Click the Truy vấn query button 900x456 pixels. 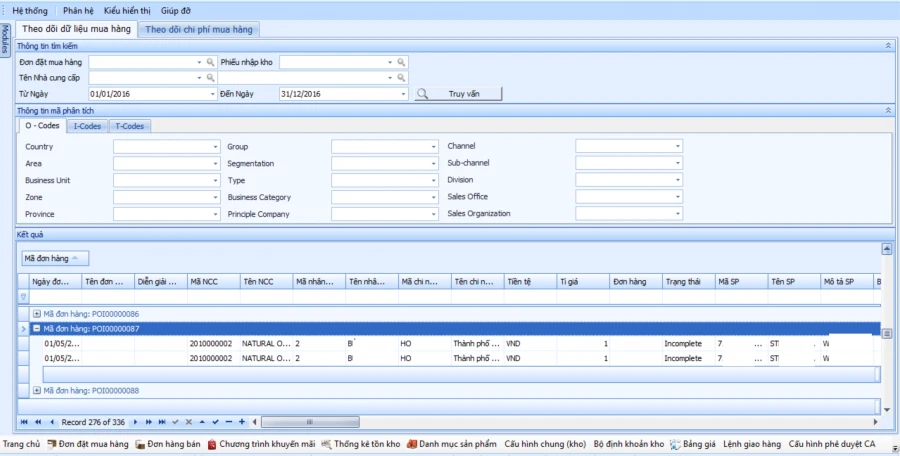[x=458, y=94]
